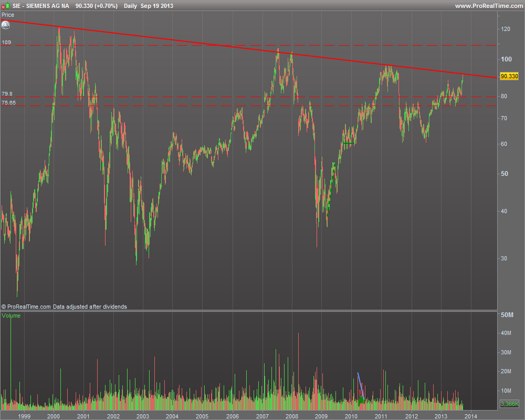The width and height of the screenshot is (525, 420).
Task: Click the 2002 year on time axis
Action: click(113, 416)
